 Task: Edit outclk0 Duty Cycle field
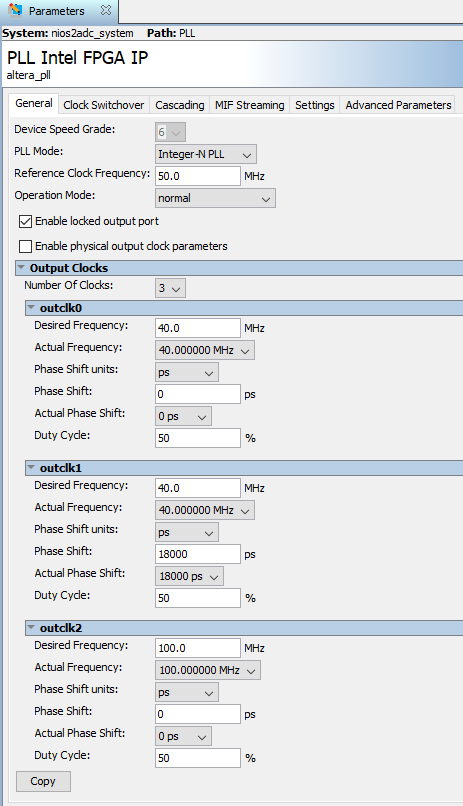pyautogui.click(x=198, y=438)
